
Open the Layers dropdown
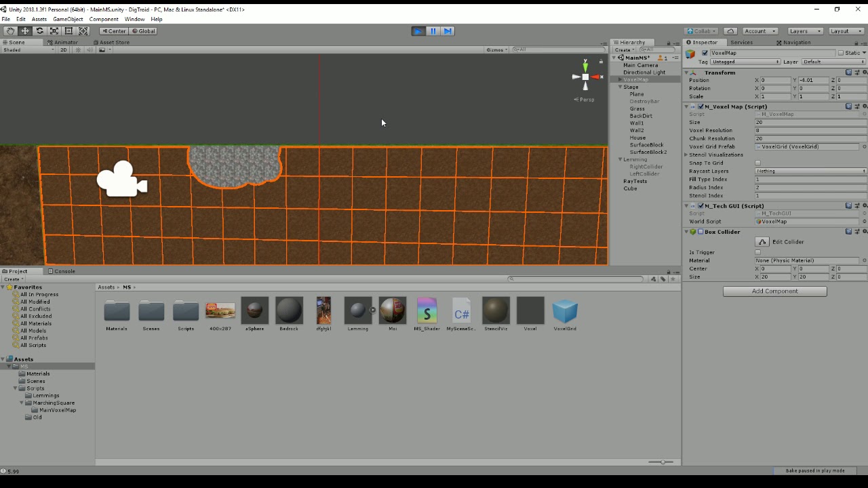pyautogui.click(x=805, y=31)
